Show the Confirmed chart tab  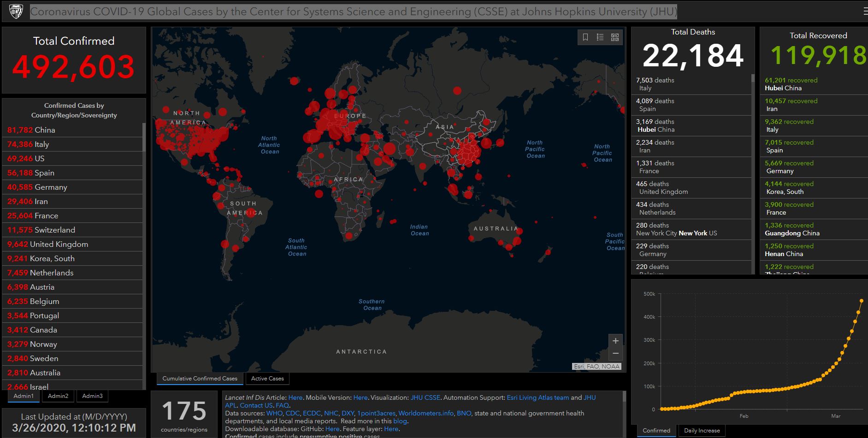pyautogui.click(x=656, y=431)
